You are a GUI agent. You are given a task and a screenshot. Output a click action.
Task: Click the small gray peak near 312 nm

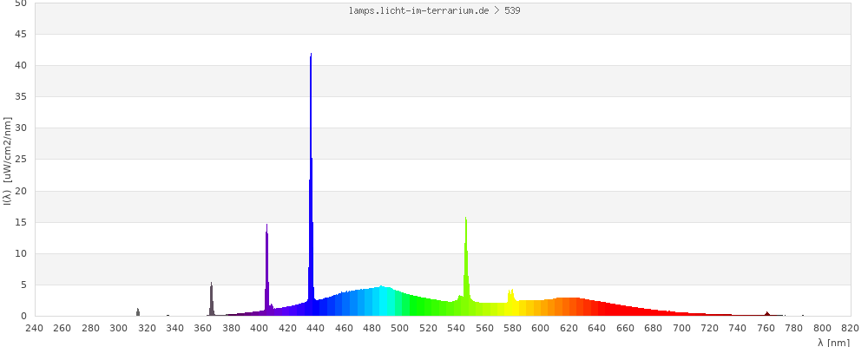coord(137,312)
